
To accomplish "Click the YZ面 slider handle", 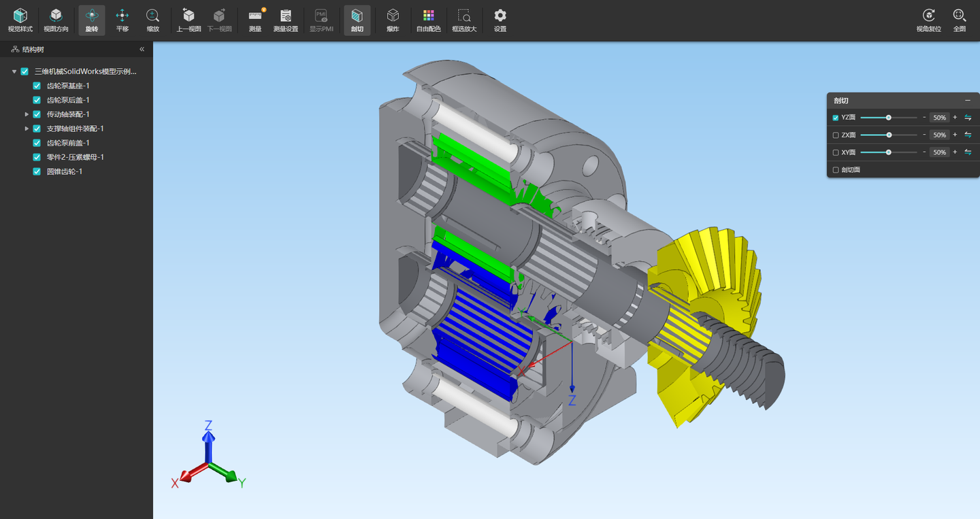I will click(x=889, y=118).
